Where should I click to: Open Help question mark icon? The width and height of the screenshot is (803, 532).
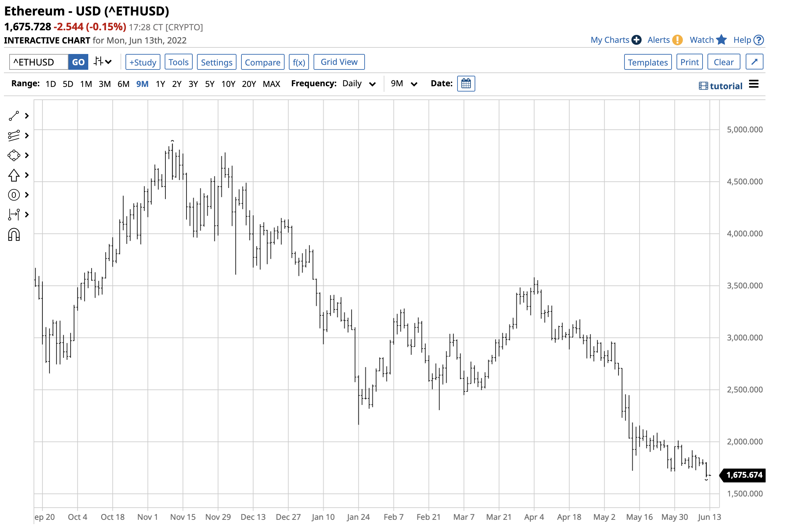759,40
